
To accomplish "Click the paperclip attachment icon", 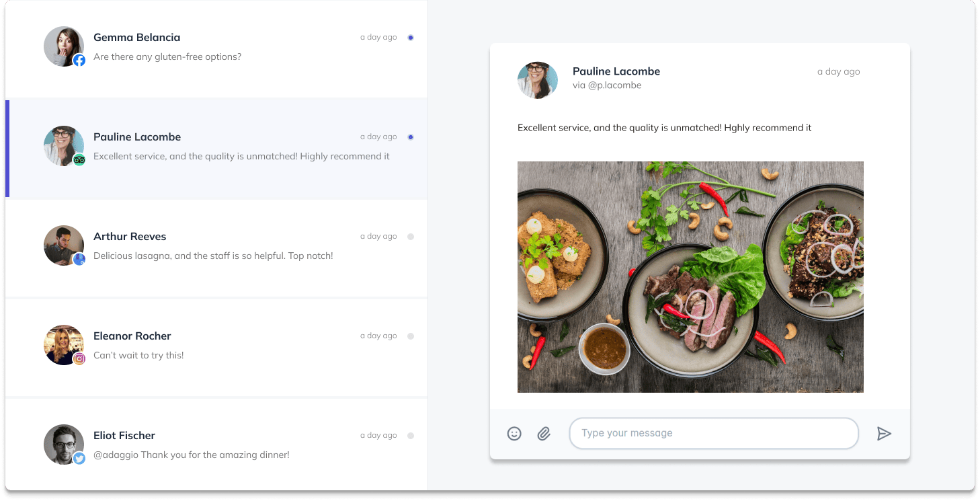I will (544, 434).
